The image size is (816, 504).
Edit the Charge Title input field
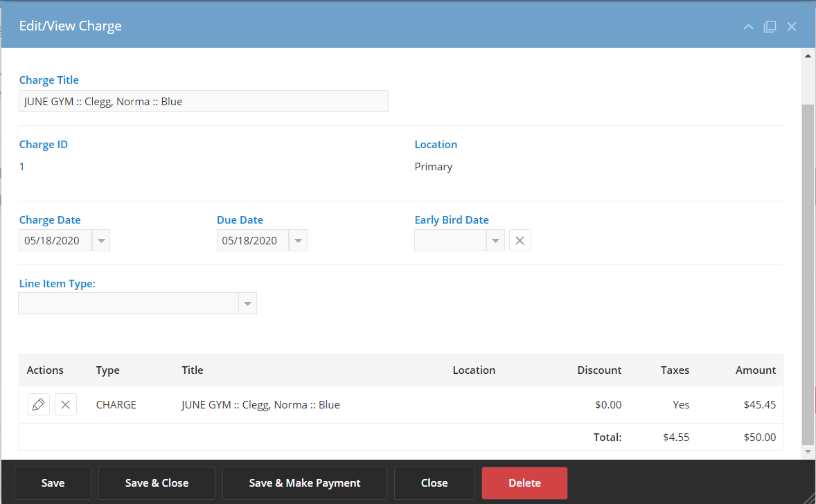pos(203,101)
